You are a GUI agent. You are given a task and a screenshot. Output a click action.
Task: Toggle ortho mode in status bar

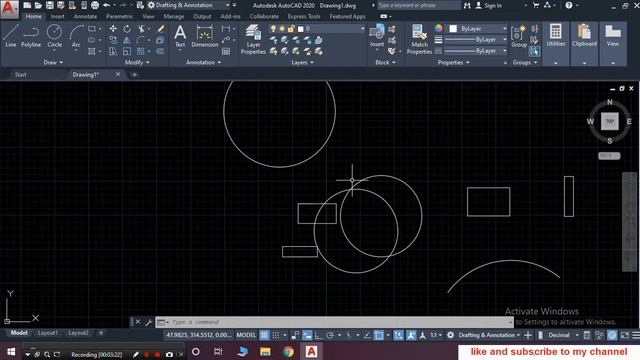pos(318,335)
